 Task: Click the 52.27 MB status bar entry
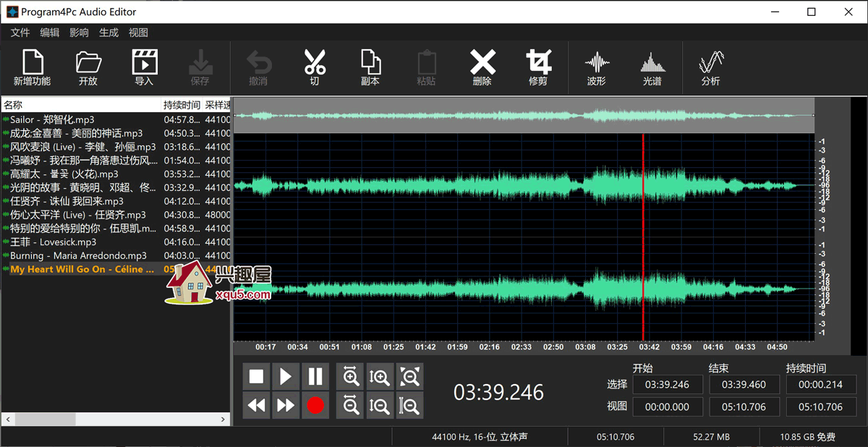coord(711,437)
